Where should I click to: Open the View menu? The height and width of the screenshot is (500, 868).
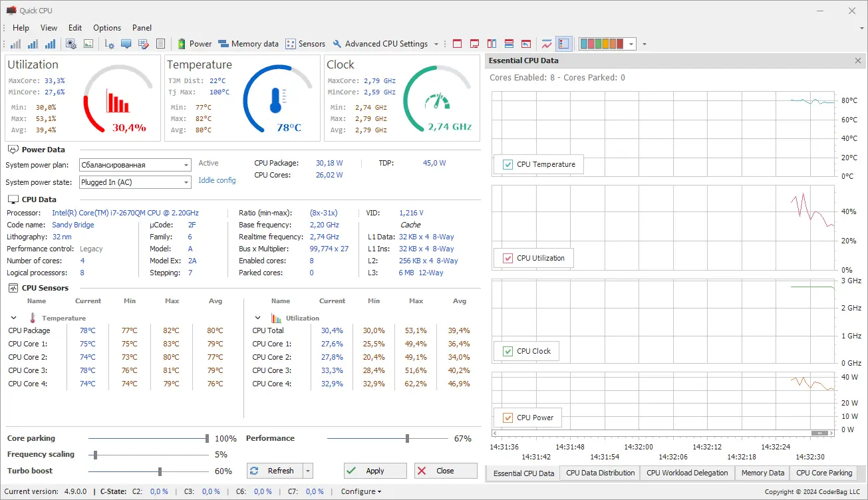[x=49, y=28]
